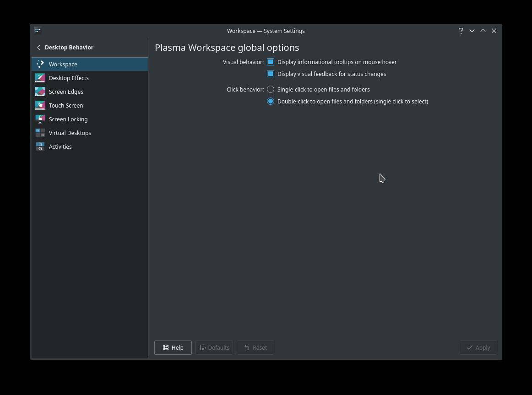Maximize window using up chevron
Viewport: 532px width, 395px height.
pyautogui.click(x=483, y=31)
